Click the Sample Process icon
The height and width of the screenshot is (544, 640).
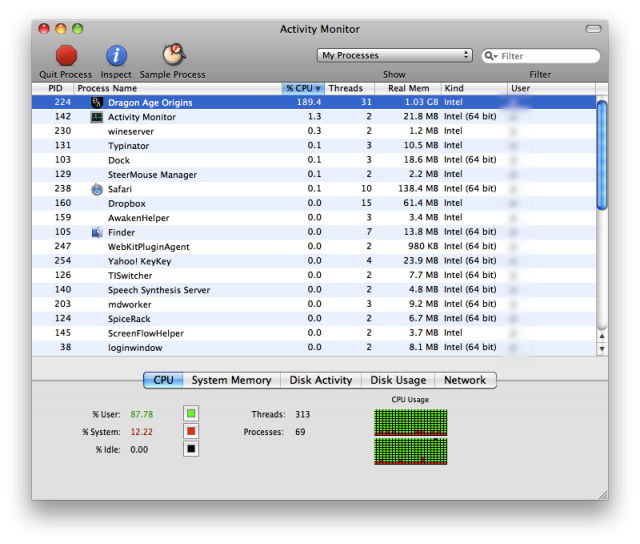174,55
